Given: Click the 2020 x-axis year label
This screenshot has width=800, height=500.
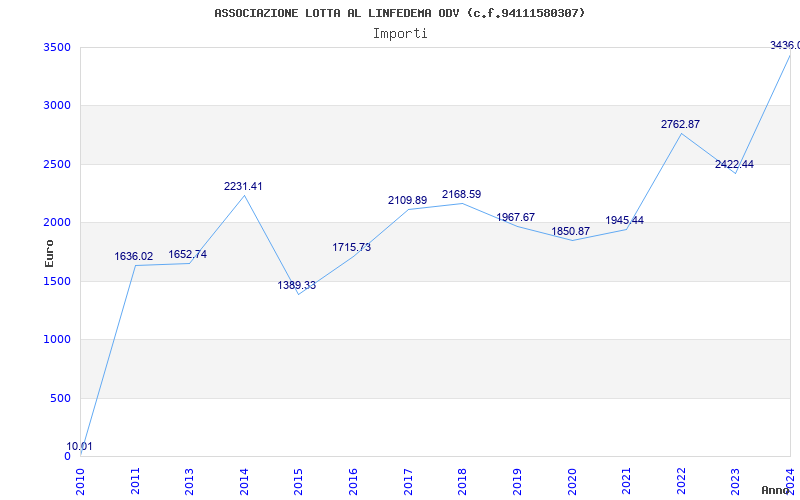Looking at the screenshot, I should coord(572,481).
